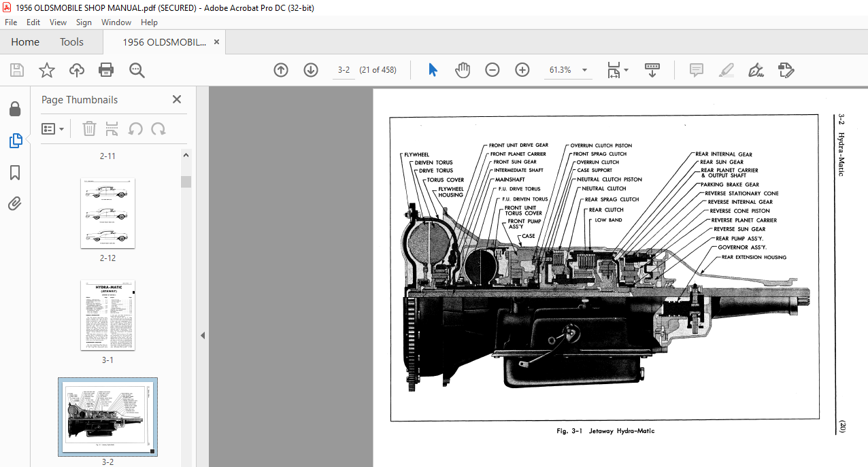The image size is (868, 467).
Task: Select page thumbnail 2-12
Action: point(107,213)
